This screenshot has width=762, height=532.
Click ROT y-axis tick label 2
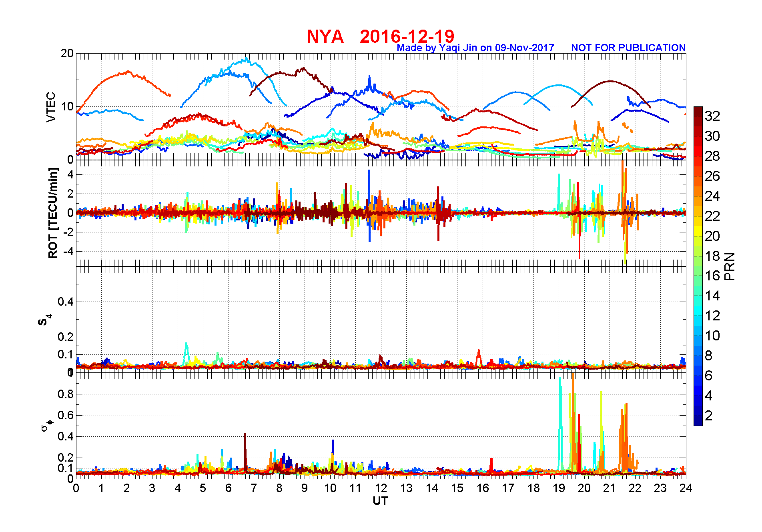point(71,194)
